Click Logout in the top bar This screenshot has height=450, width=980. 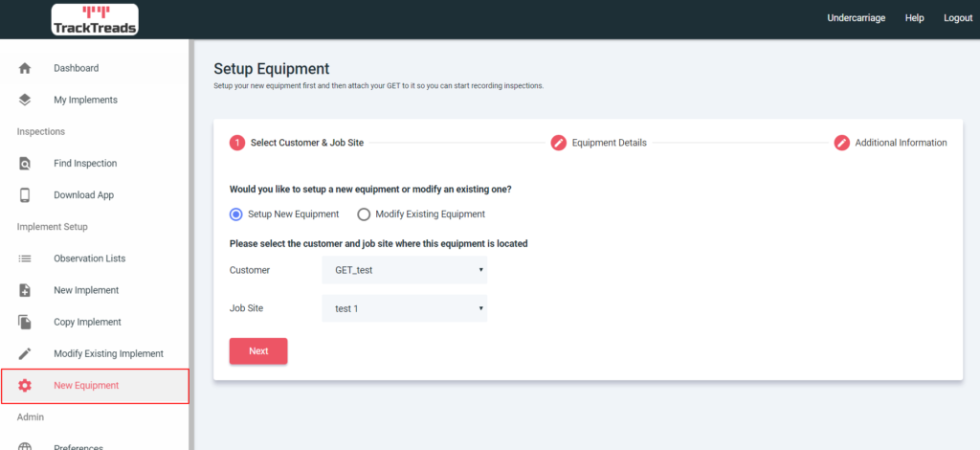(x=958, y=18)
